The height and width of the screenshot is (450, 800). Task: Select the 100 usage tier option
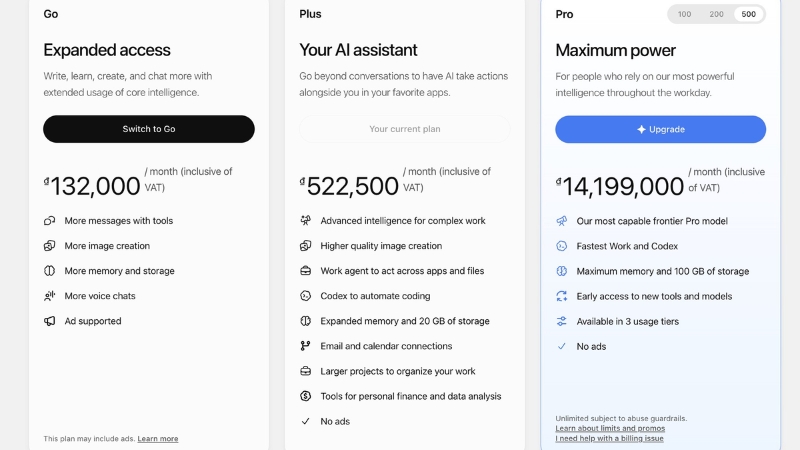684,14
